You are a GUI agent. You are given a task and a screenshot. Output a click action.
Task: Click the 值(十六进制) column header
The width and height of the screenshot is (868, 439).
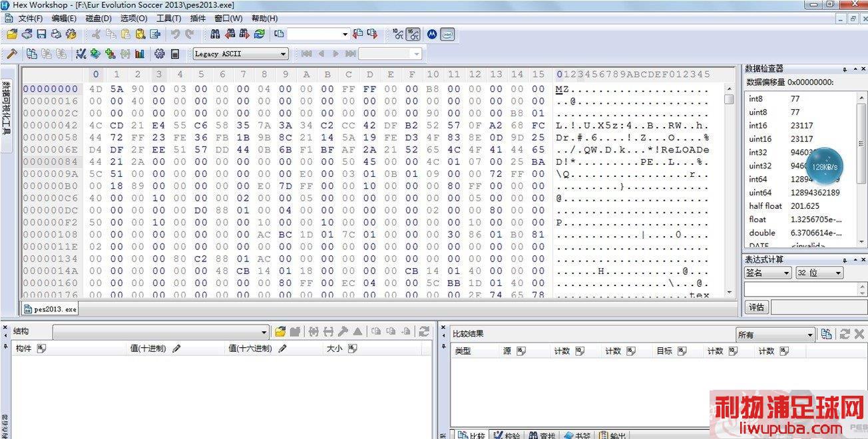(275, 349)
